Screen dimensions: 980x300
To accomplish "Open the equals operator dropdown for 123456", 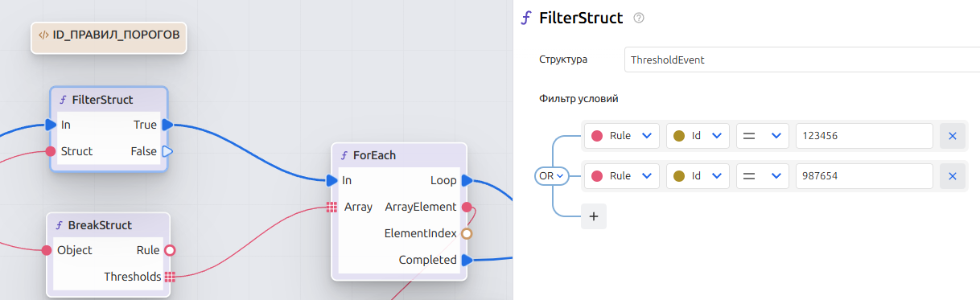I will pos(762,136).
